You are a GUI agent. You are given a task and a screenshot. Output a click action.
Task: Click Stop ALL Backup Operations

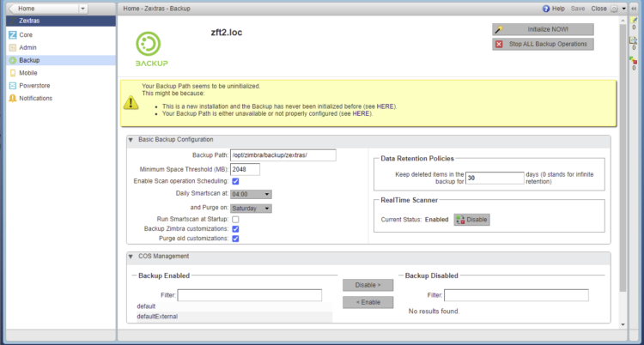543,44
